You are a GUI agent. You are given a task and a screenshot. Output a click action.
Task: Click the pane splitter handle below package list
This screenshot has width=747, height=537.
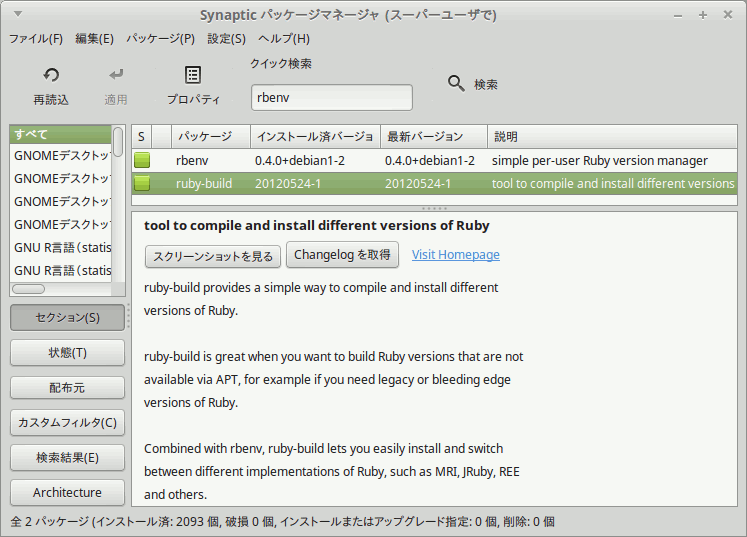(434, 208)
